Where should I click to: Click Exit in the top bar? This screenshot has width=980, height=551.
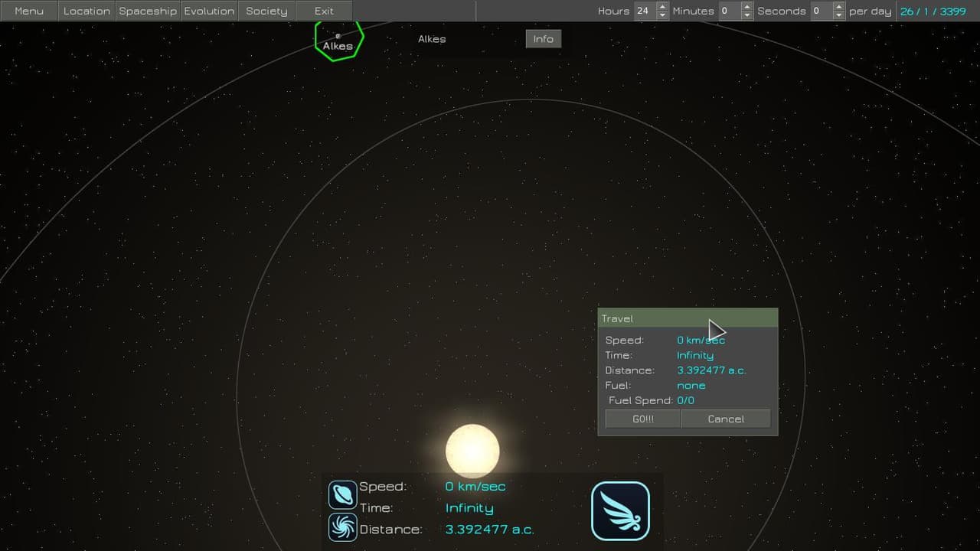[324, 11]
